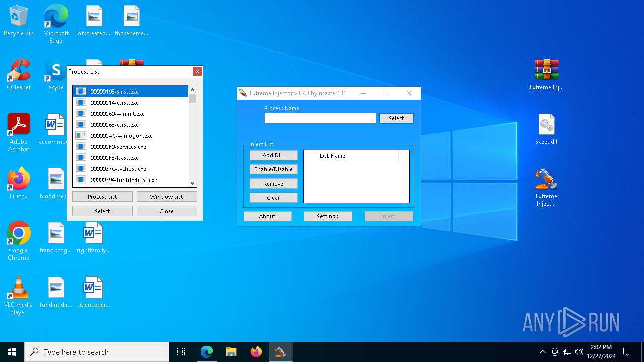Open the clock showing 2:02 PM

point(601,352)
